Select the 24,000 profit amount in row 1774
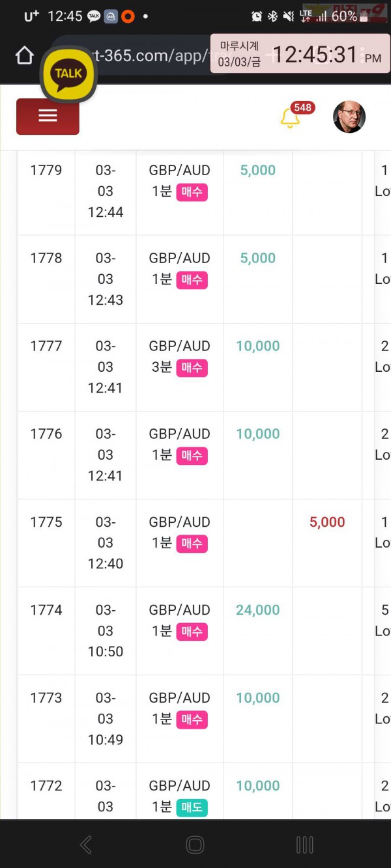This screenshot has width=391, height=868. tap(258, 610)
